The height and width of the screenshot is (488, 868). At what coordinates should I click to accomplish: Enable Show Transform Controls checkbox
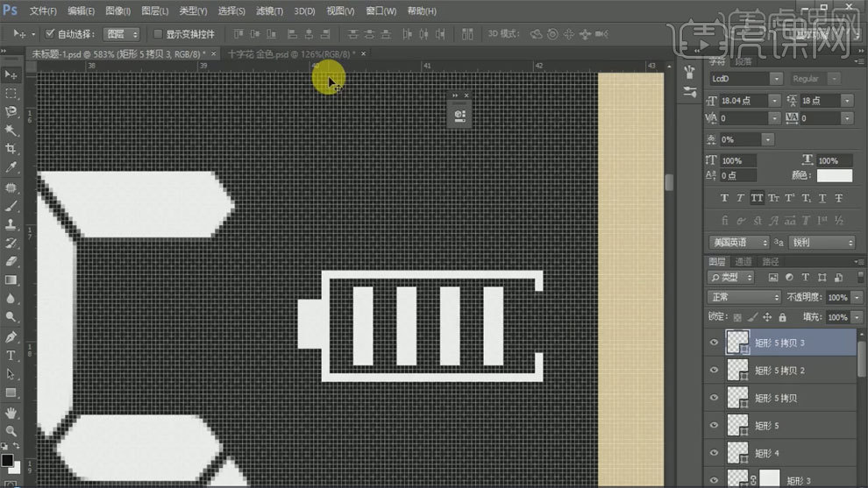pyautogui.click(x=158, y=34)
